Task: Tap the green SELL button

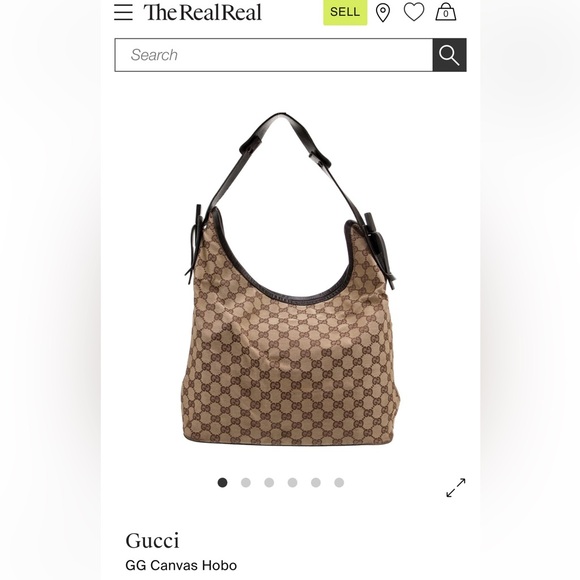Action: (x=345, y=12)
